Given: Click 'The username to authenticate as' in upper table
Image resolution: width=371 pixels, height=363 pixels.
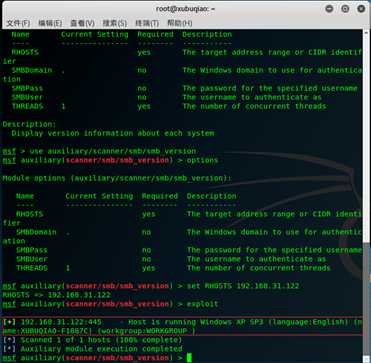Looking at the screenshot, I should pyautogui.click(x=252, y=97).
